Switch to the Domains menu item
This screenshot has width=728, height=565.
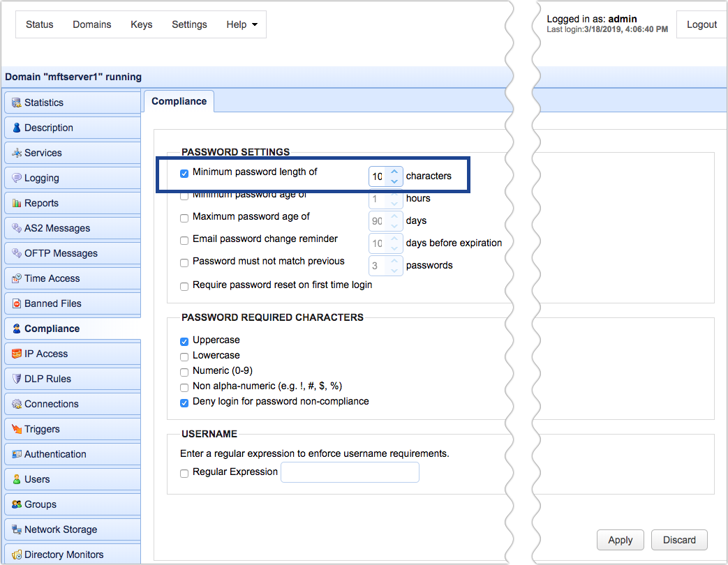click(x=91, y=24)
